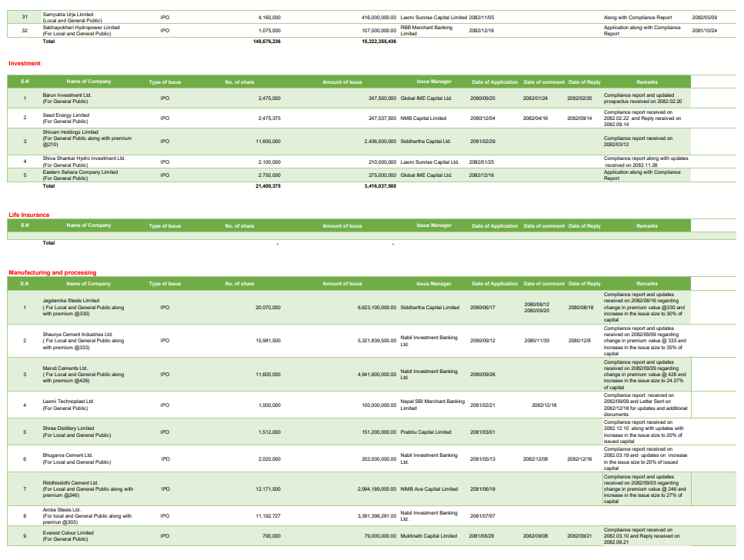
Task: Click Everest Colour Limited company name
Action: (x=68, y=532)
